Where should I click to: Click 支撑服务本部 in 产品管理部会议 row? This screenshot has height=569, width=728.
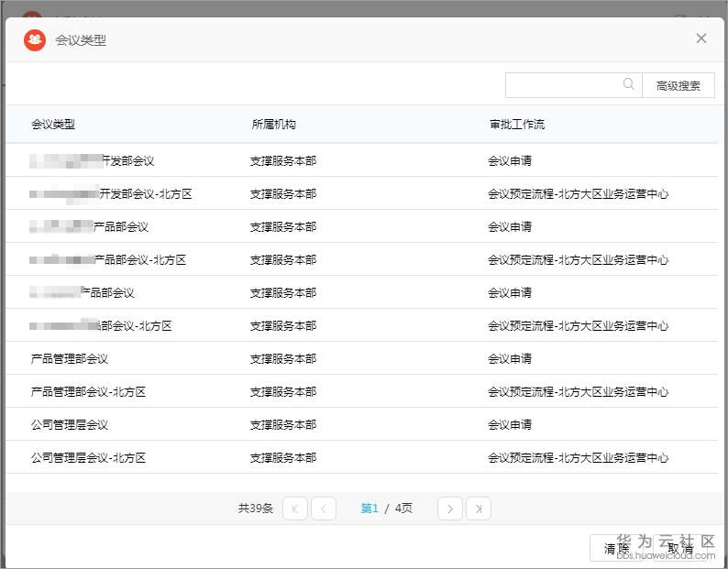coord(283,359)
